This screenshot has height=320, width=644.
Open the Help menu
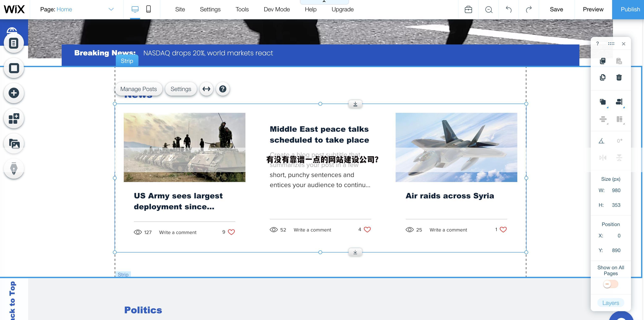coord(310,9)
